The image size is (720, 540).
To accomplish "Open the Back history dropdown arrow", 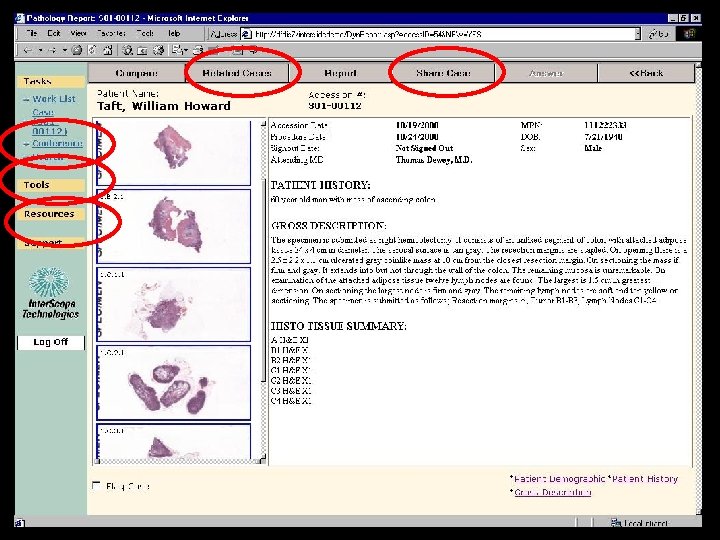I will [40, 51].
